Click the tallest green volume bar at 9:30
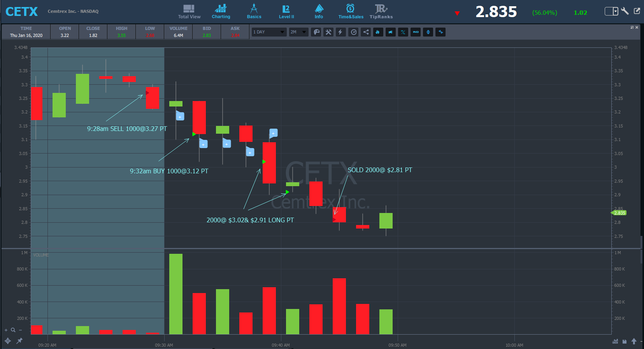The width and height of the screenshot is (644, 349). (x=176, y=294)
